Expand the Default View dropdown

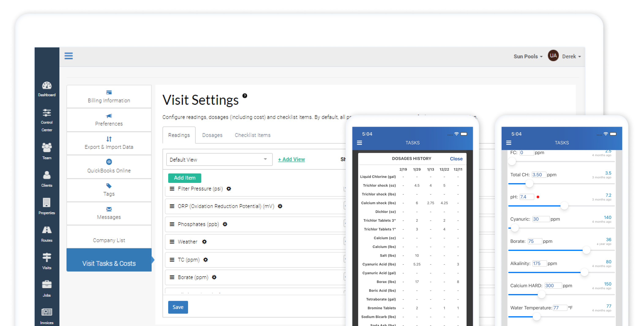coord(219,159)
